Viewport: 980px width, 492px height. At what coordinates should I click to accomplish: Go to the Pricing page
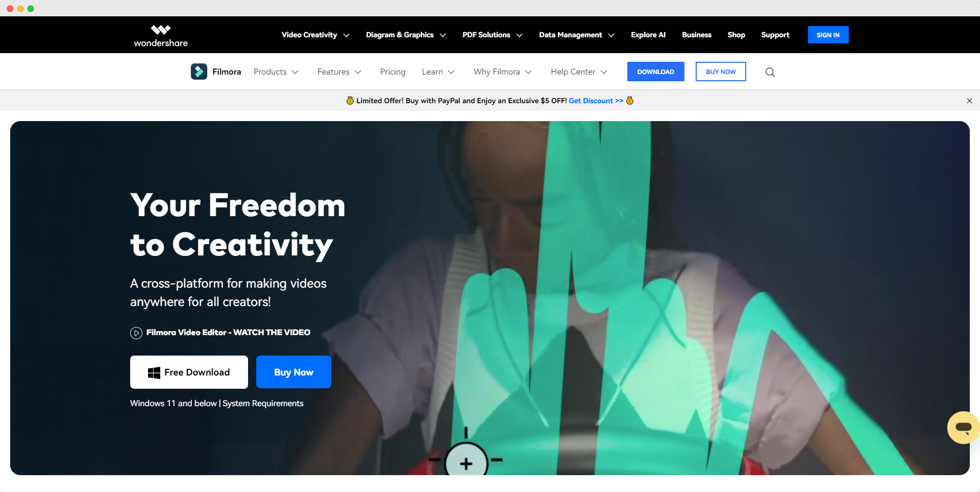pyautogui.click(x=393, y=72)
